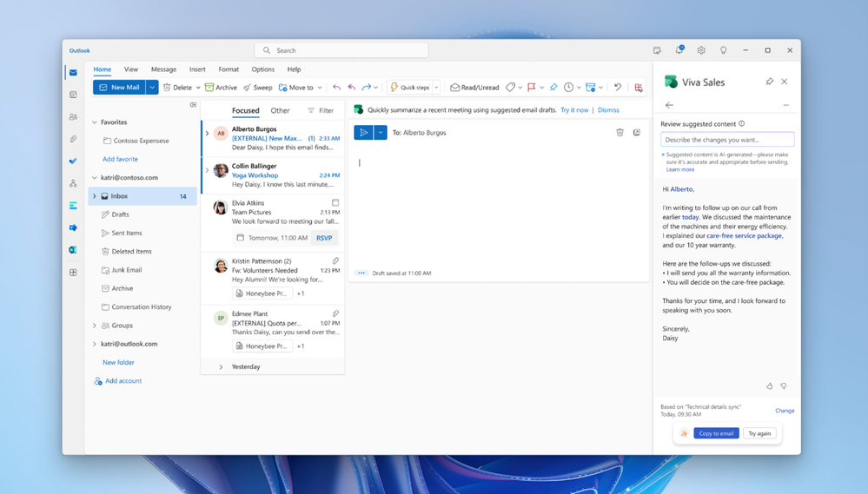Click the Try again button

tap(759, 433)
